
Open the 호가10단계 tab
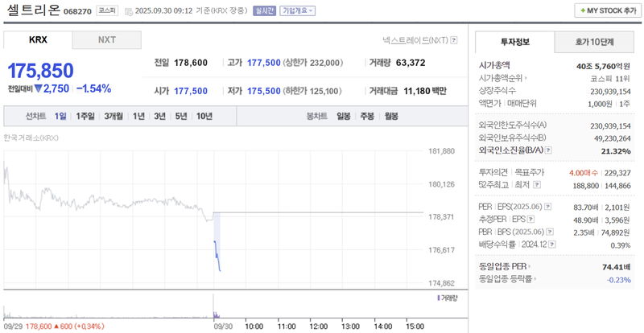point(593,42)
